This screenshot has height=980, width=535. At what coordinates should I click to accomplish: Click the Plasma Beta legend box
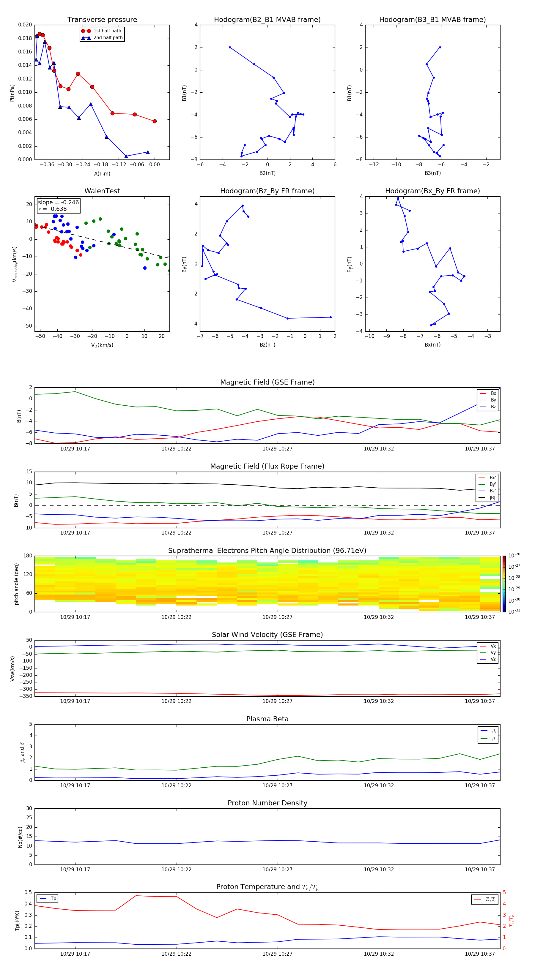(488, 735)
